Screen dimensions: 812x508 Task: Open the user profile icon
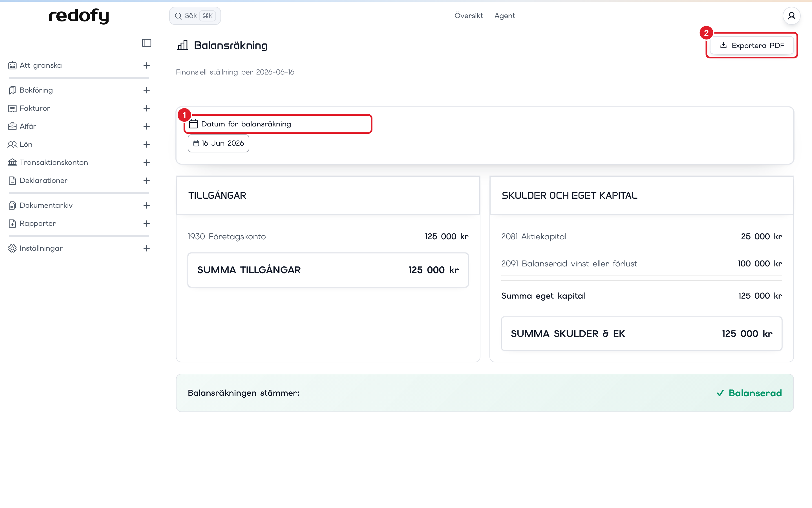(791, 16)
